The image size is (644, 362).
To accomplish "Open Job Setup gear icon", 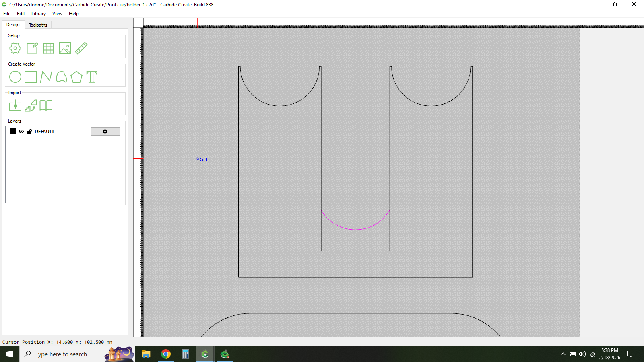I will pos(15,48).
